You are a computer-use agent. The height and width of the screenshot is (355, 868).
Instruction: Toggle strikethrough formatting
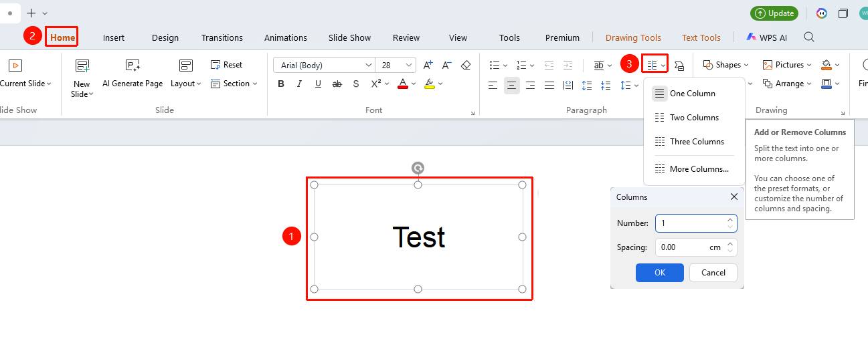[337, 84]
